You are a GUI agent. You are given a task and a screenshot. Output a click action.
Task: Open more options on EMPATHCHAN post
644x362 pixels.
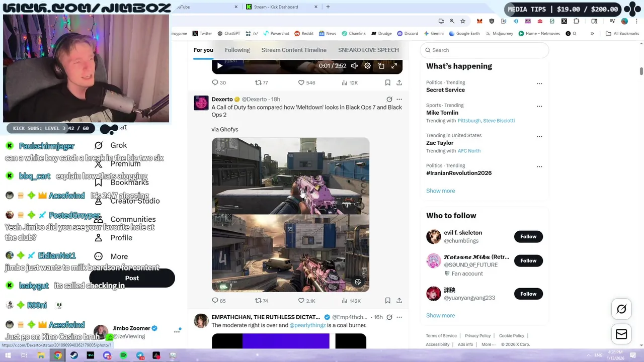399,317
